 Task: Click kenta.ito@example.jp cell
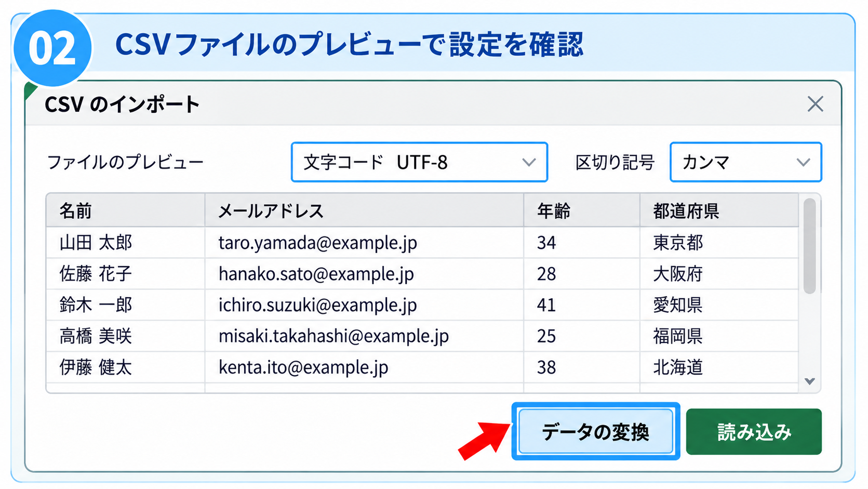(x=364, y=367)
